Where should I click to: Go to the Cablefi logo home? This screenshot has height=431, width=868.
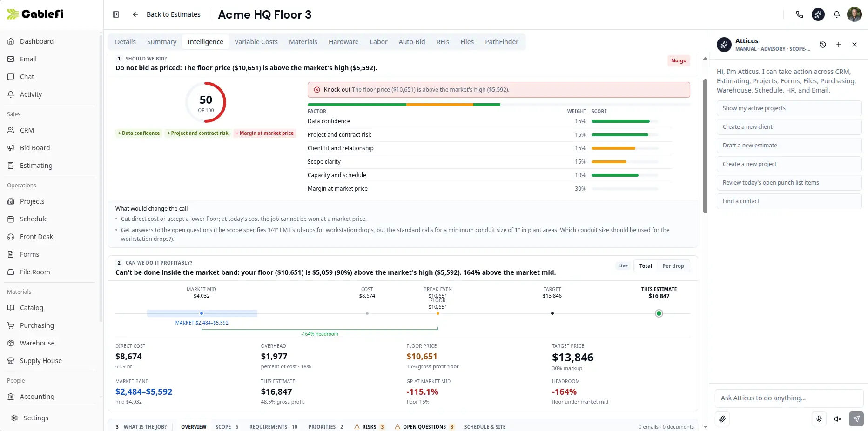35,14
